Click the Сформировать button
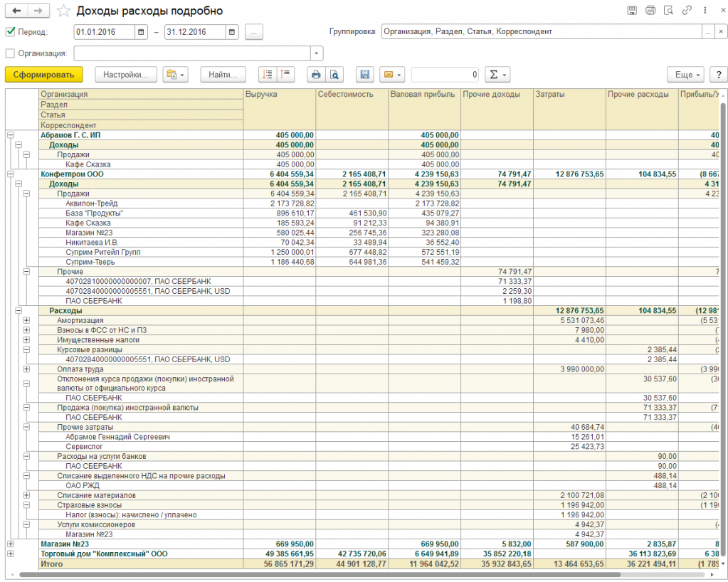Image resolution: width=728 pixels, height=582 pixels. pos(43,75)
